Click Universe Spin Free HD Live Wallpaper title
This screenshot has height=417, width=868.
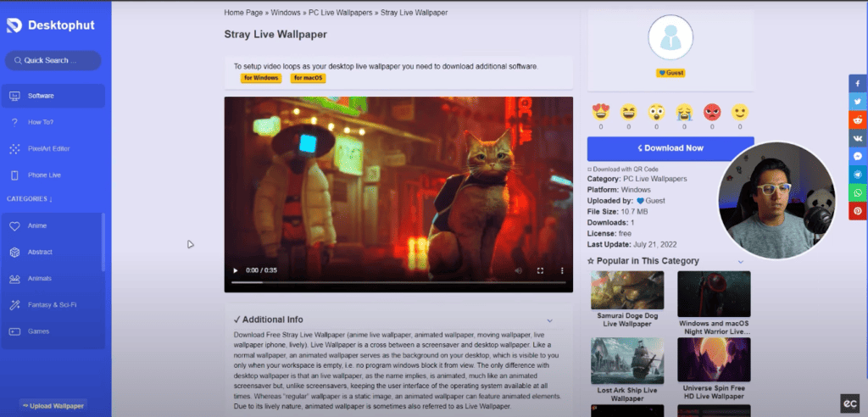pos(714,392)
